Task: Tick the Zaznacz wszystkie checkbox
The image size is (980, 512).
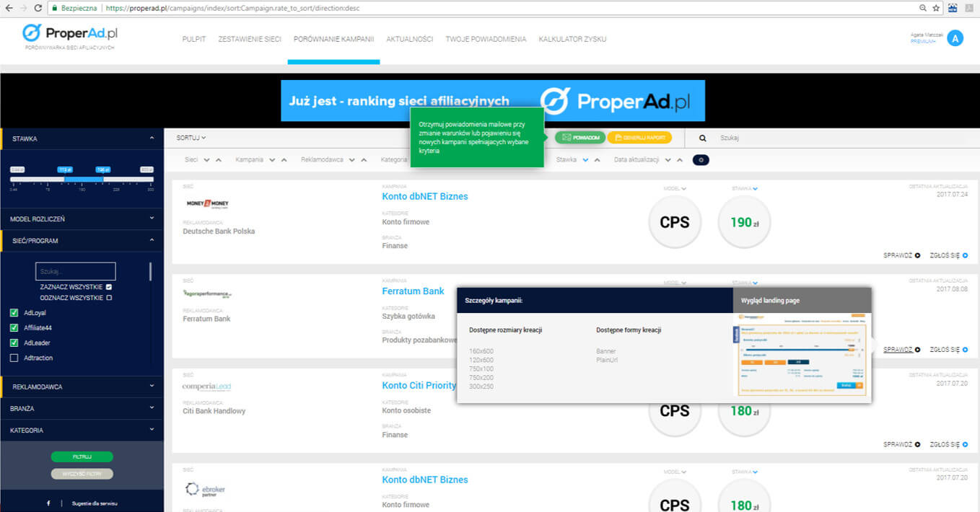Action: [x=109, y=287]
